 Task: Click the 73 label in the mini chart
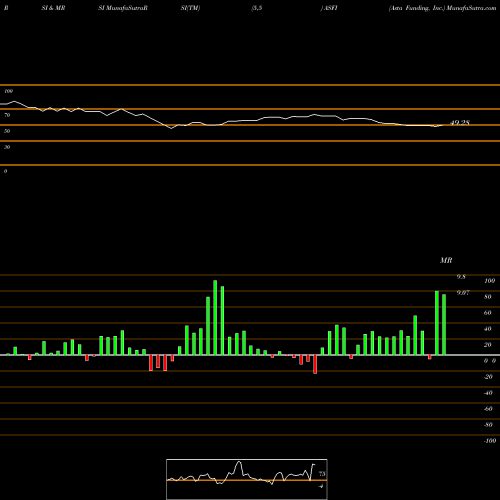click(x=322, y=474)
